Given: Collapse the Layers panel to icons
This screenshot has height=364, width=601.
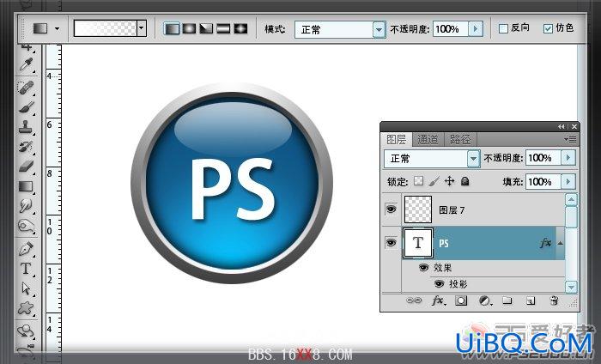Looking at the screenshot, I should [x=562, y=126].
